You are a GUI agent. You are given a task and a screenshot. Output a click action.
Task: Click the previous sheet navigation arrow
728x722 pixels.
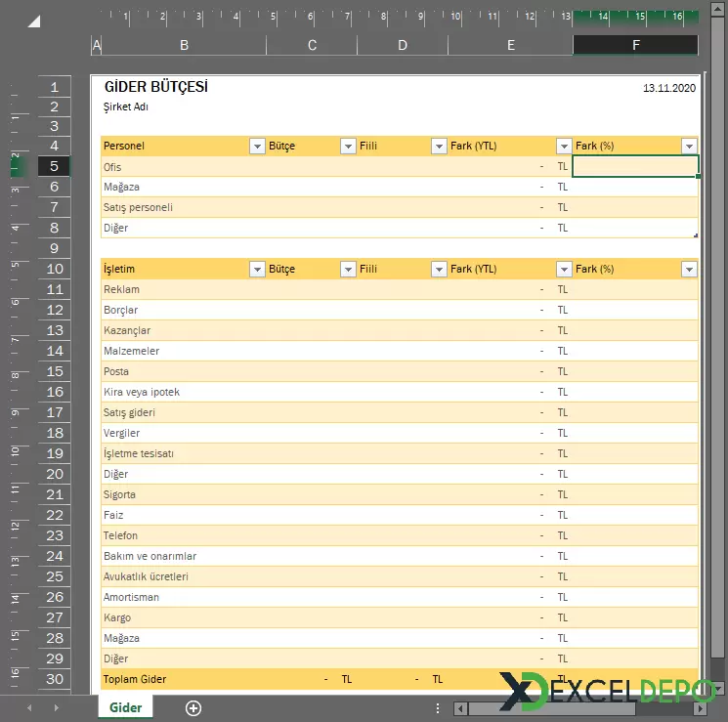29,708
